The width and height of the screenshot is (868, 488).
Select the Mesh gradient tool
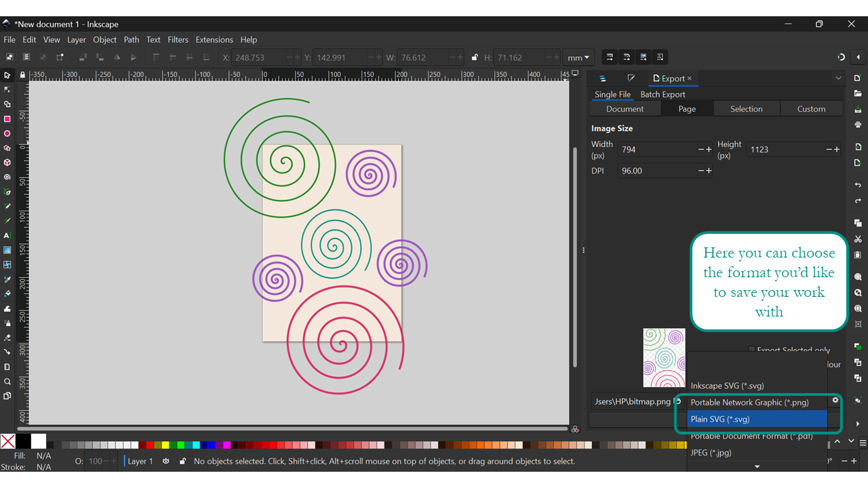pyautogui.click(x=7, y=264)
